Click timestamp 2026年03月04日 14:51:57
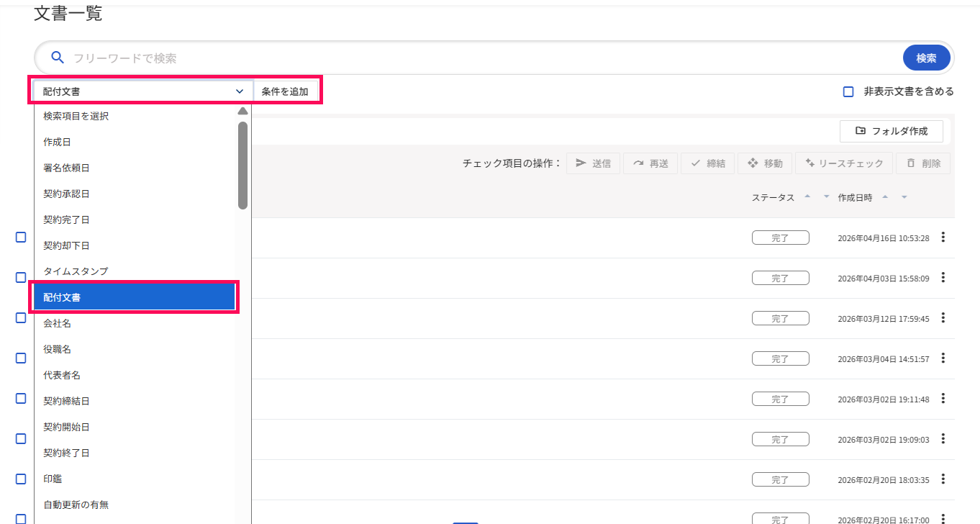 click(x=884, y=358)
